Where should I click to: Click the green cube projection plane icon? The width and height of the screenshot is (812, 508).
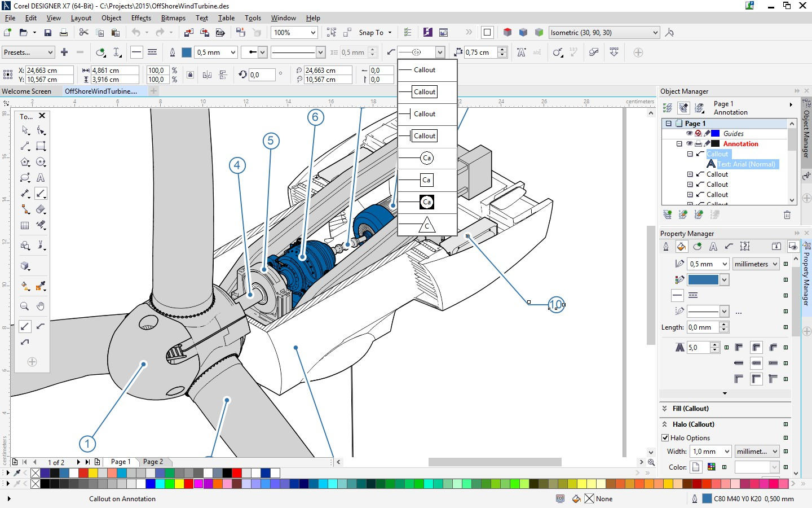[539, 33]
